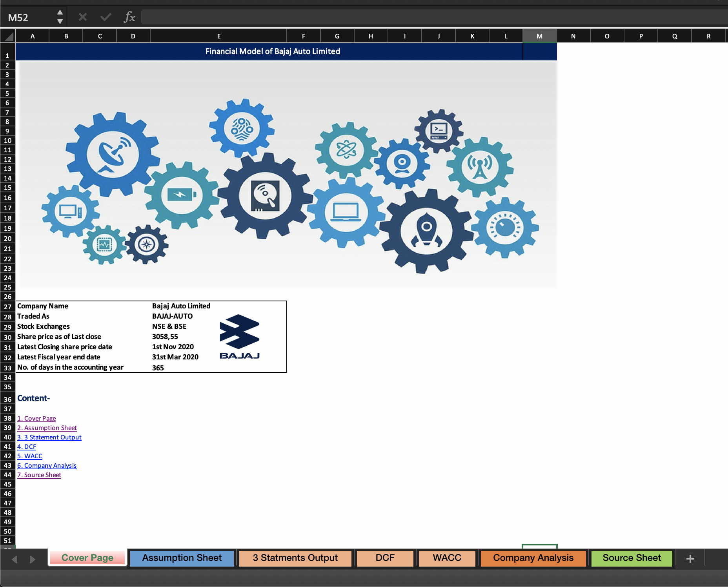Switch to the WACC sheet tab
The width and height of the screenshot is (728, 587).
(x=447, y=558)
